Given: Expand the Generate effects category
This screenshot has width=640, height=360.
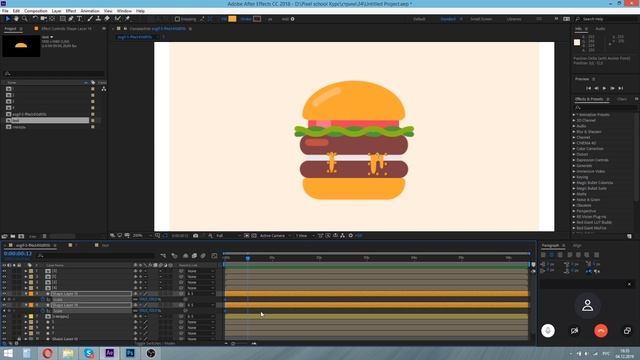Looking at the screenshot, I should pyautogui.click(x=574, y=166).
